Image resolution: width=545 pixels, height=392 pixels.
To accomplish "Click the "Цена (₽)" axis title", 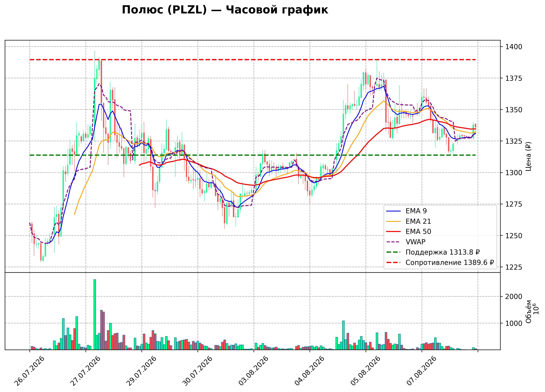I will pos(528,156).
